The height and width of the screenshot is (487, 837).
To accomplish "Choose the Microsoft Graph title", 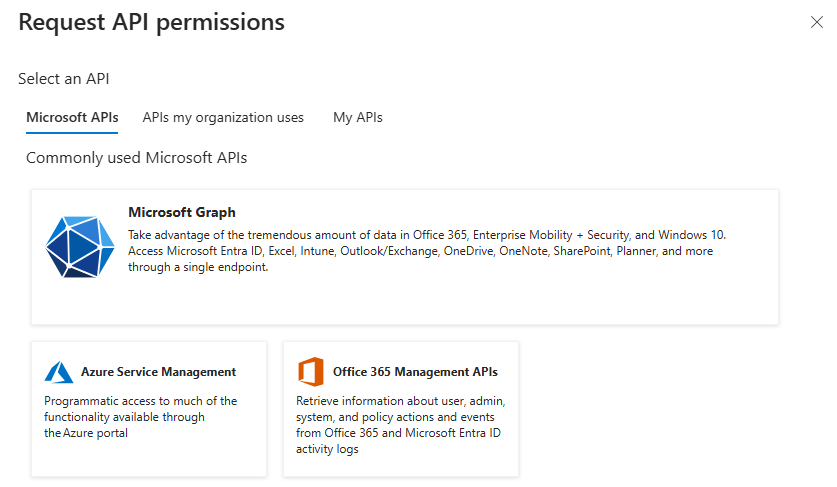I will point(181,213).
